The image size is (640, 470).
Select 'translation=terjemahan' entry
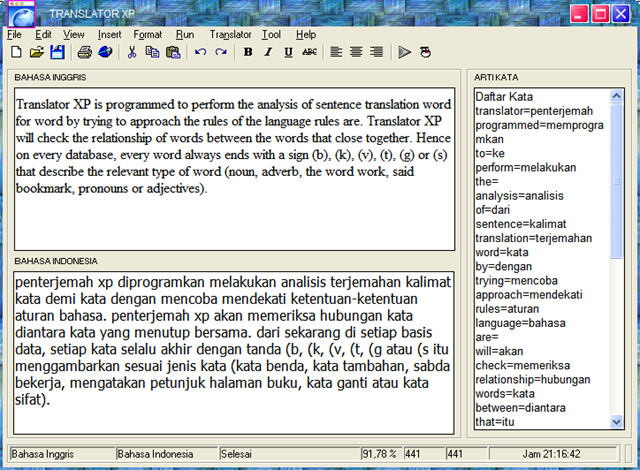coord(534,238)
